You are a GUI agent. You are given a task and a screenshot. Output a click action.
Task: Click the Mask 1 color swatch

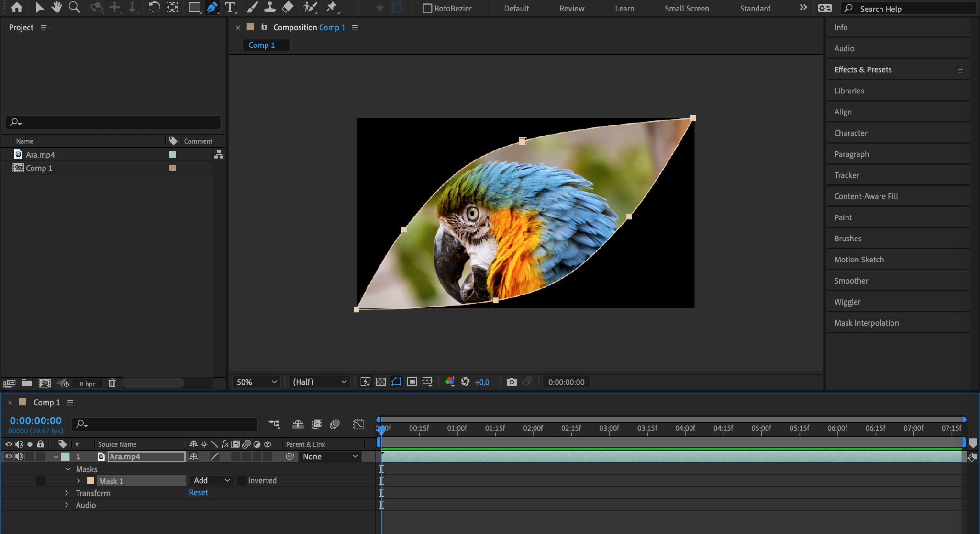tap(90, 481)
